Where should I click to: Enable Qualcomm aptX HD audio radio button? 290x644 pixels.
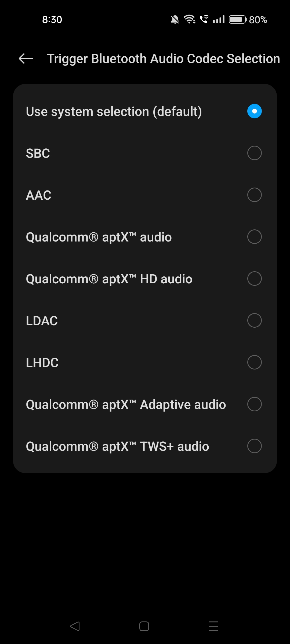pos(254,279)
